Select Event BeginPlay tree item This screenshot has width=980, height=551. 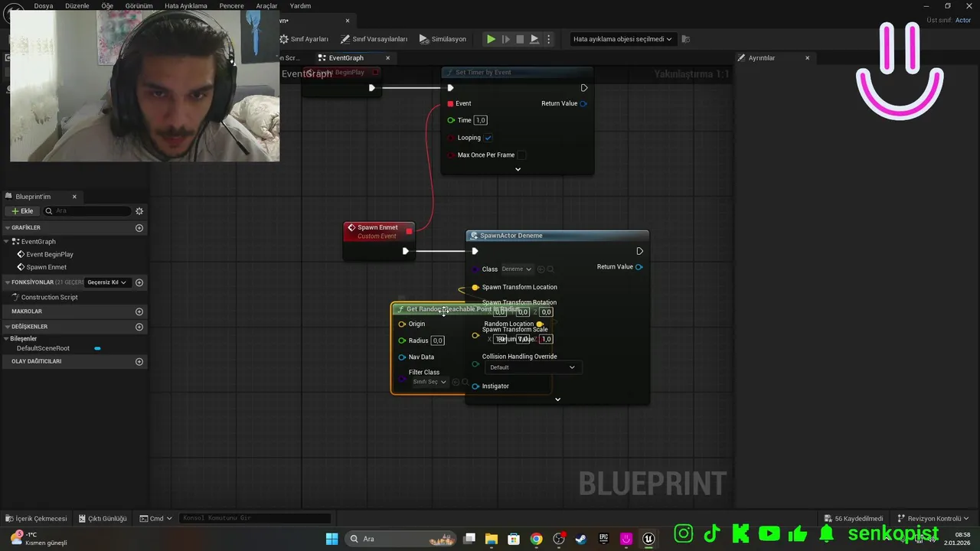point(50,254)
